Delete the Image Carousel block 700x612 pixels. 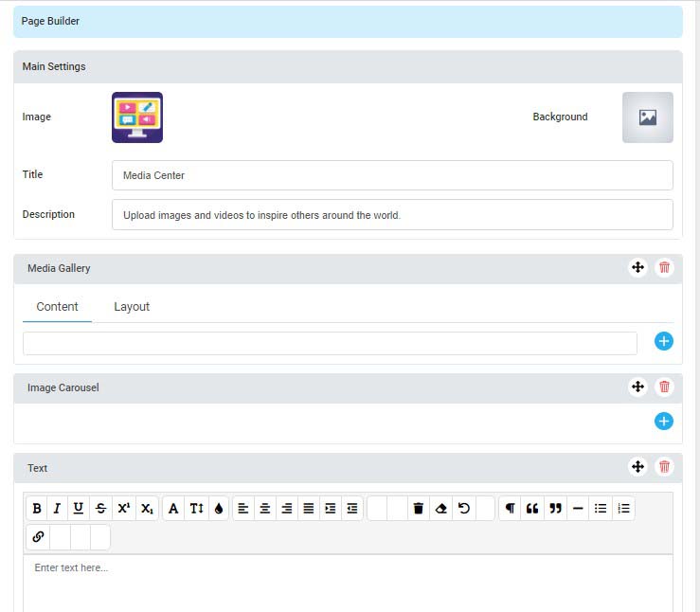(x=664, y=387)
